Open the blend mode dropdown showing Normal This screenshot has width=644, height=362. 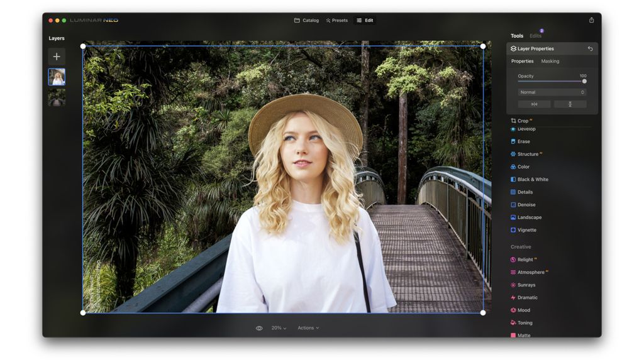pos(552,92)
